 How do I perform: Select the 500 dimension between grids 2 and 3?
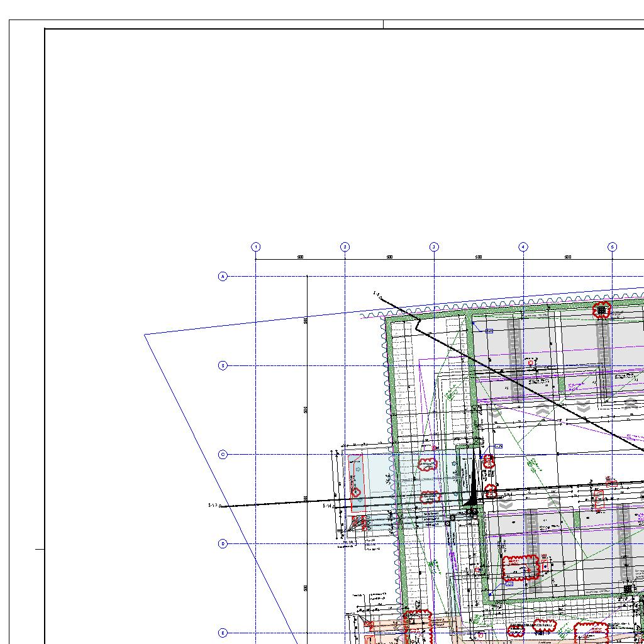pyautogui.click(x=390, y=257)
